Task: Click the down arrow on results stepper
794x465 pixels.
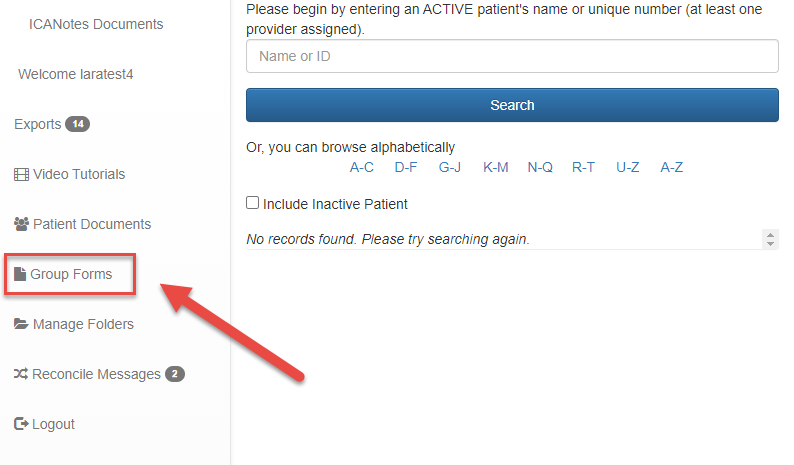Action: pyautogui.click(x=770, y=244)
